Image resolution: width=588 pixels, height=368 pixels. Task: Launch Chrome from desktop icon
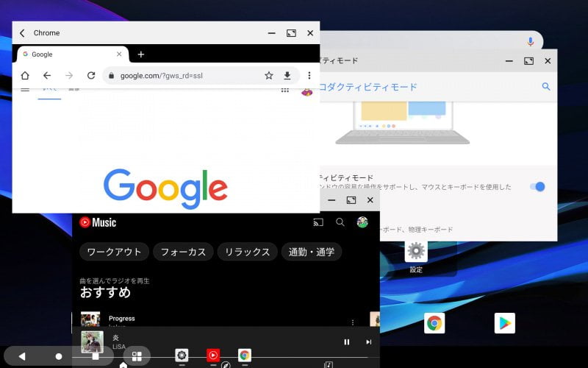[434, 323]
